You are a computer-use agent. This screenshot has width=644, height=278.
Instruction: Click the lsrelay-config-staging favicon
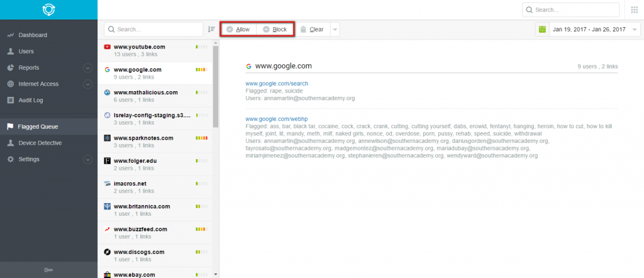pyautogui.click(x=107, y=115)
